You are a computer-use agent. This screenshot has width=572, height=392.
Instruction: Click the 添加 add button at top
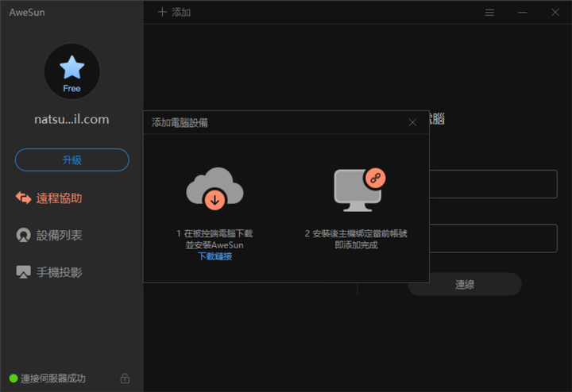coord(174,13)
